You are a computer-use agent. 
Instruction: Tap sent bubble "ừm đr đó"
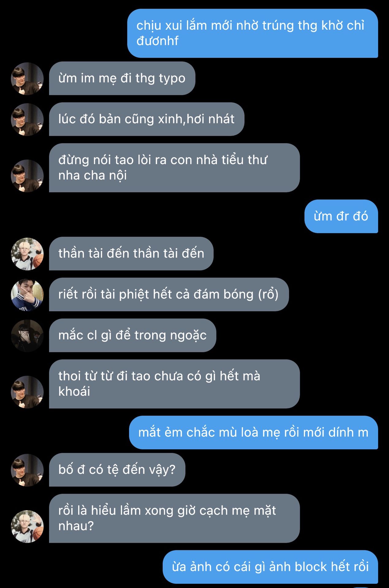click(x=341, y=216)
